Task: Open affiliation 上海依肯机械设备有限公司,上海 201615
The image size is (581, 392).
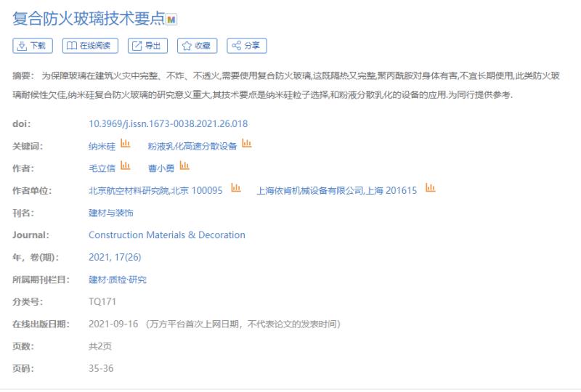Action: pyautogui.click(x=337, y=191)
